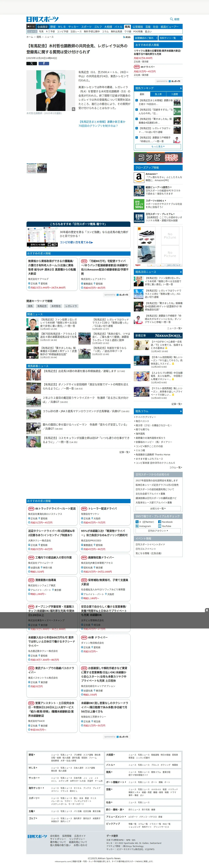Click the 日刊スポーツ header logo
This screenshot has width=209, height=868.
click(42, 19)
